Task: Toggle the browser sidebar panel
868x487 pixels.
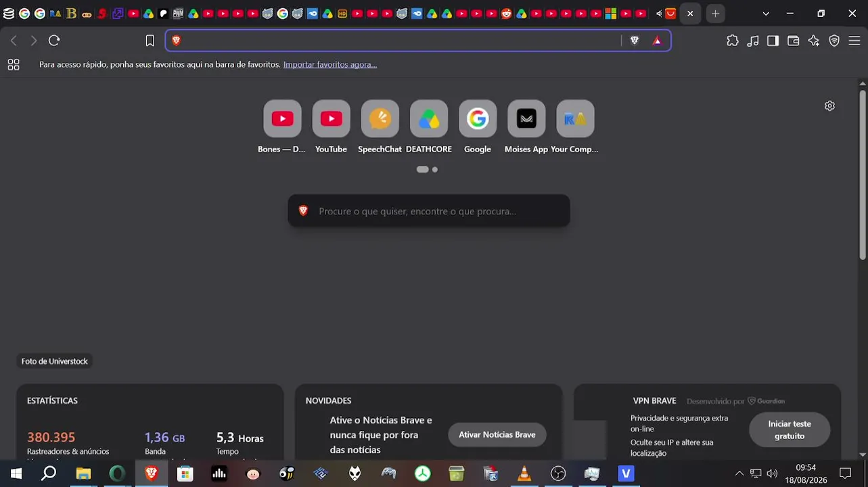Action: [x=773, y=41]
